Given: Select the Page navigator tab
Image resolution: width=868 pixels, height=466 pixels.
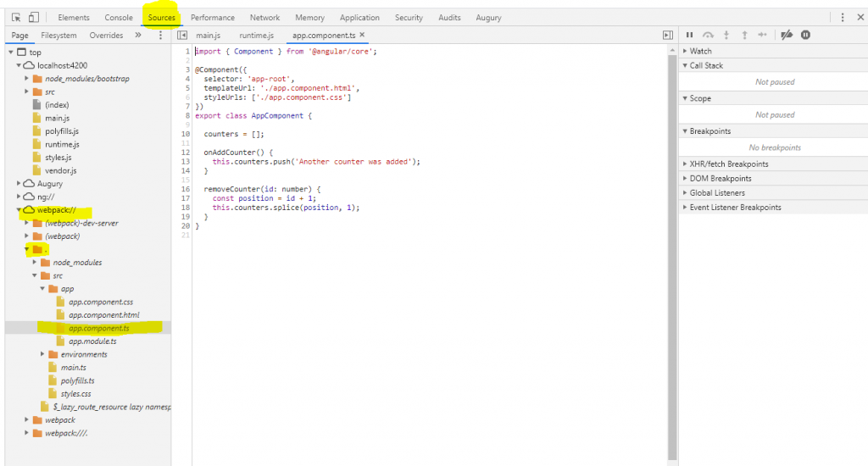Looking at the screenshot, I should 20,36.
